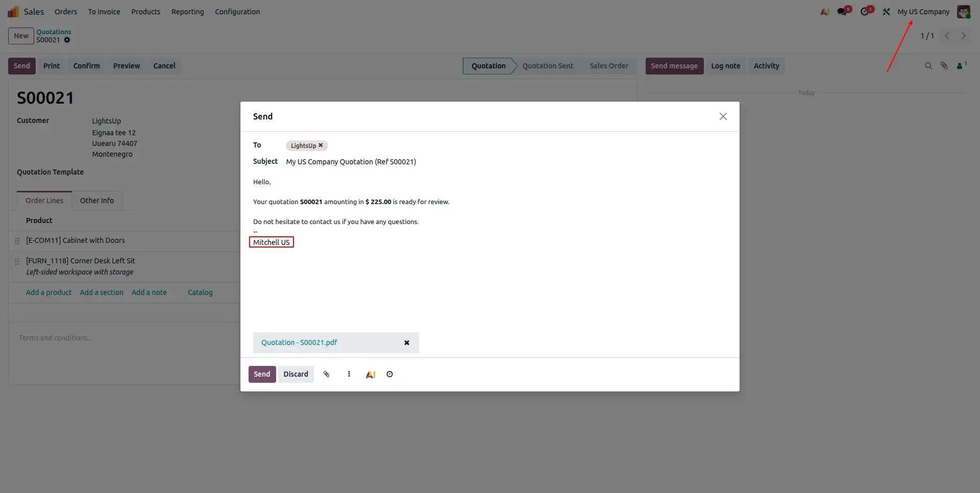Grab the drag handle for Corner Desk Left Sit

click(x=17, y=261)
